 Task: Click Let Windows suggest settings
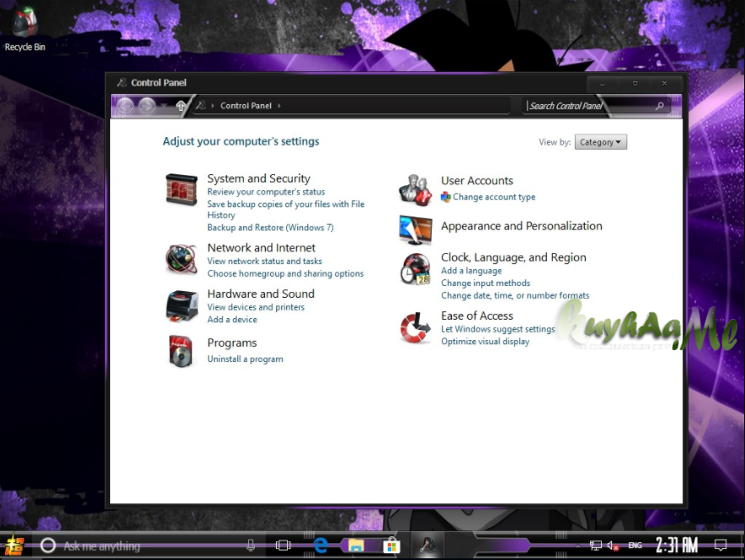(498, 329)
